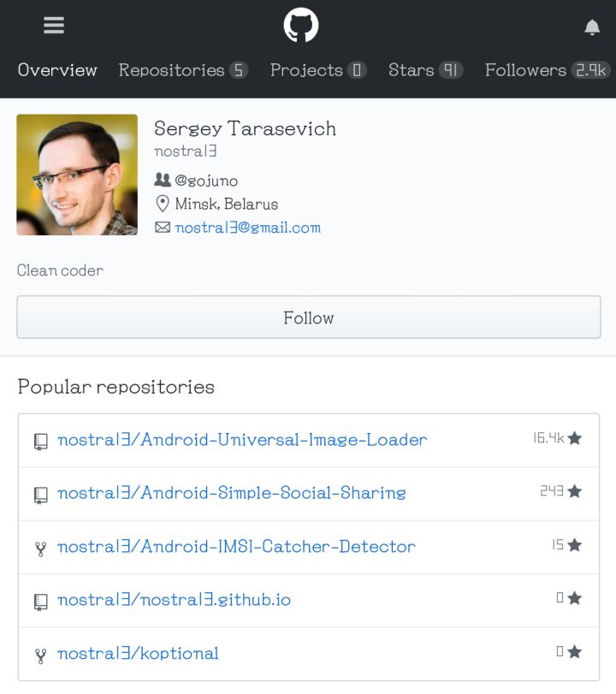This screenshot has width=616, height=694.
Task: Select the Projects tab
Action: [318, 70]
